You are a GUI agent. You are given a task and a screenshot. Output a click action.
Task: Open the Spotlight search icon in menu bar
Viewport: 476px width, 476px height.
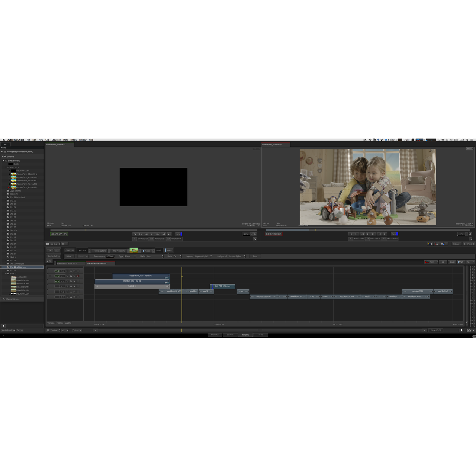click(x=467, y=140)
